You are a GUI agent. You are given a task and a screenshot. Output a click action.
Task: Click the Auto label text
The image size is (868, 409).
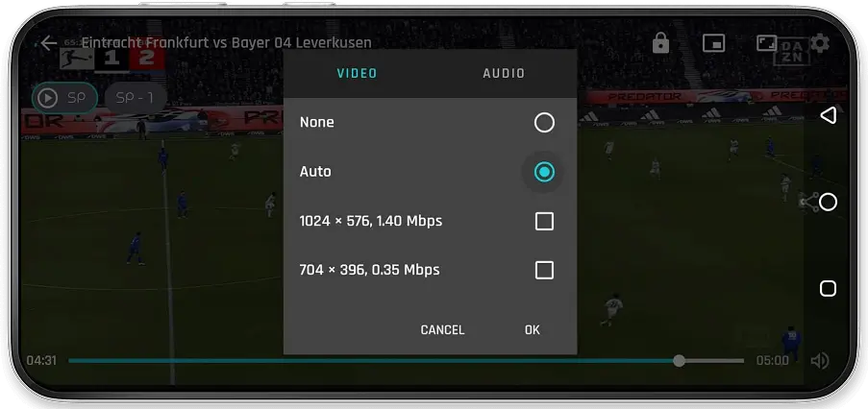[315, 172]
